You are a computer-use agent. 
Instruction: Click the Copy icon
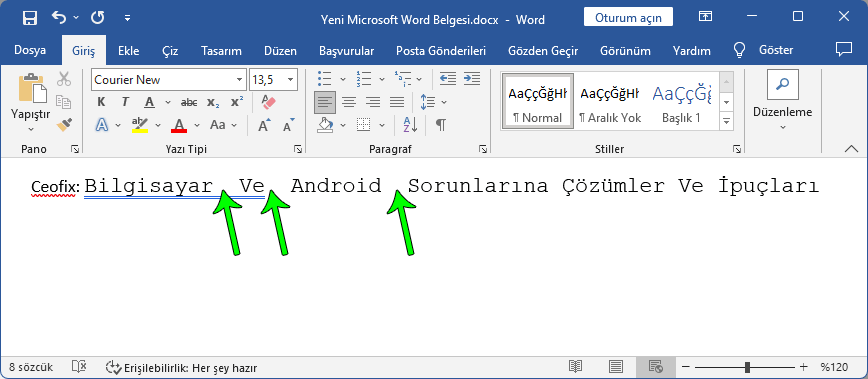pyautogui.click(x=64, y=102)
